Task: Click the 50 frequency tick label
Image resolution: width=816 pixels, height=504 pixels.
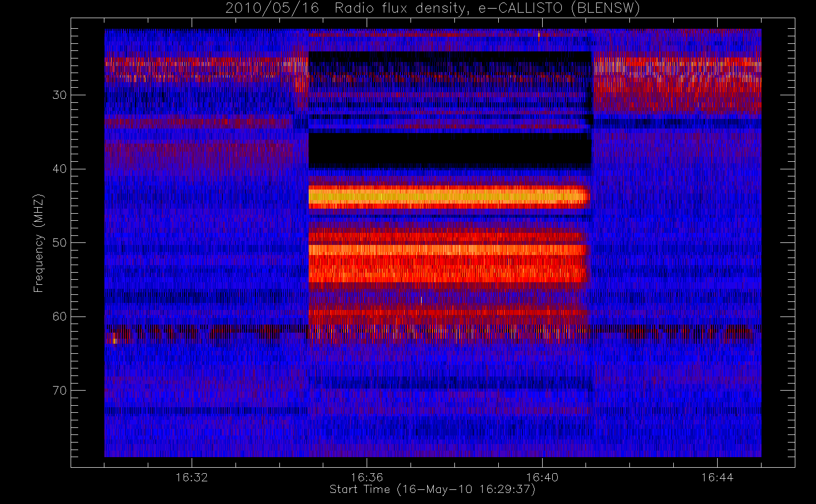Action: pyautogui.click(x=60, y=242)
